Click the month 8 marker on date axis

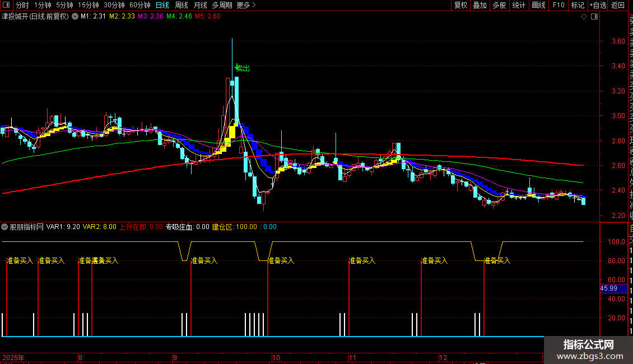(80, 357)
